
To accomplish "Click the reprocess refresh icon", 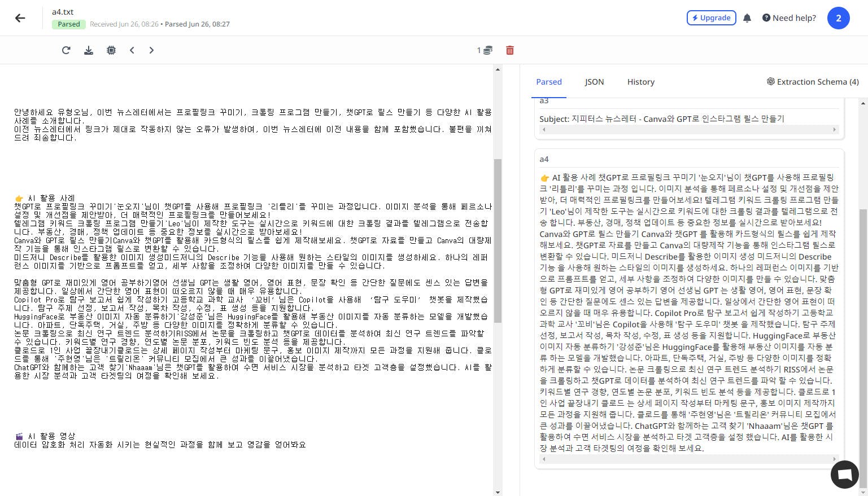I will click(66, 50).
